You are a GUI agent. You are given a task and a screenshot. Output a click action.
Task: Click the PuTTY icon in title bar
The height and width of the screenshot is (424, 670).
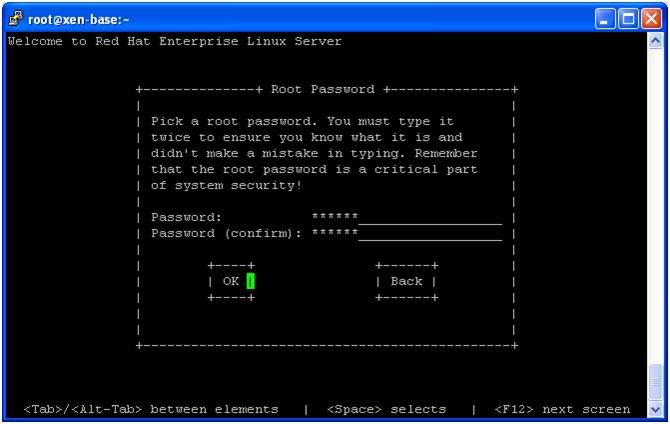(16, 18)
